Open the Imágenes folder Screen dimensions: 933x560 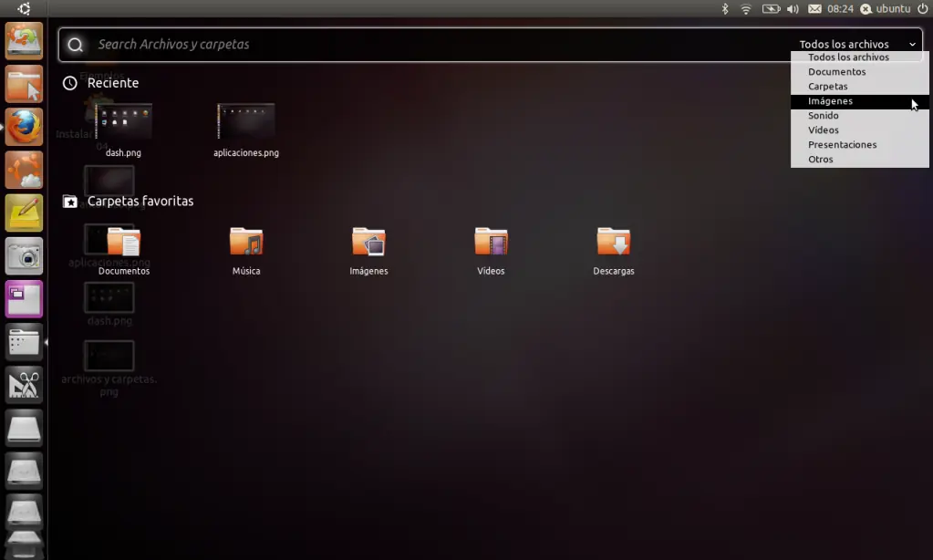click(x=368, y=244)
